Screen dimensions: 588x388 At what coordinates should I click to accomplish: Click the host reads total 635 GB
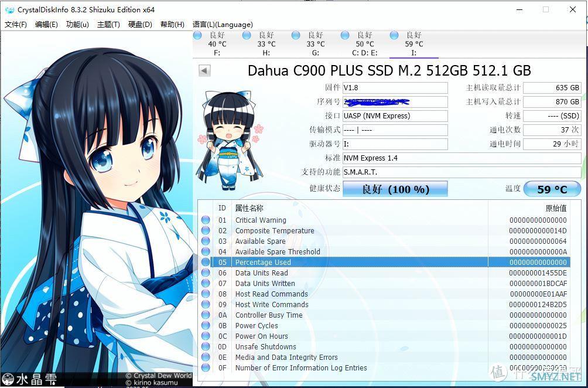coord(552,88)
